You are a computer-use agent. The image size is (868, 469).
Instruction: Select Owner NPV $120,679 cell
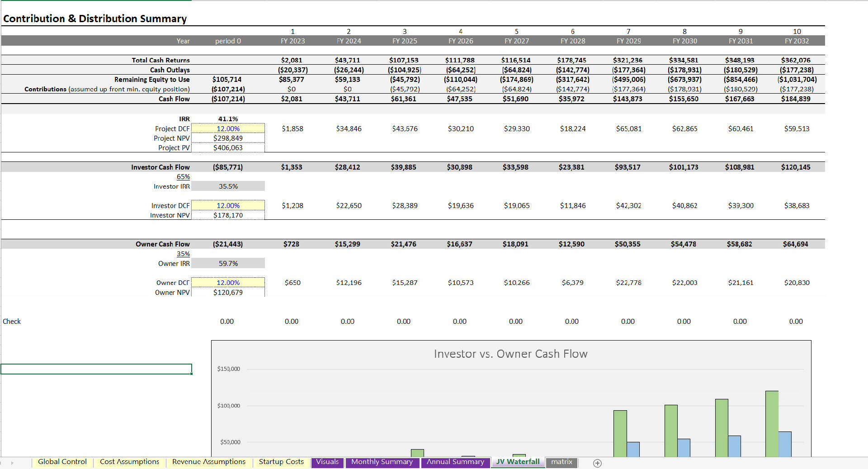click(x=228, y=293)
